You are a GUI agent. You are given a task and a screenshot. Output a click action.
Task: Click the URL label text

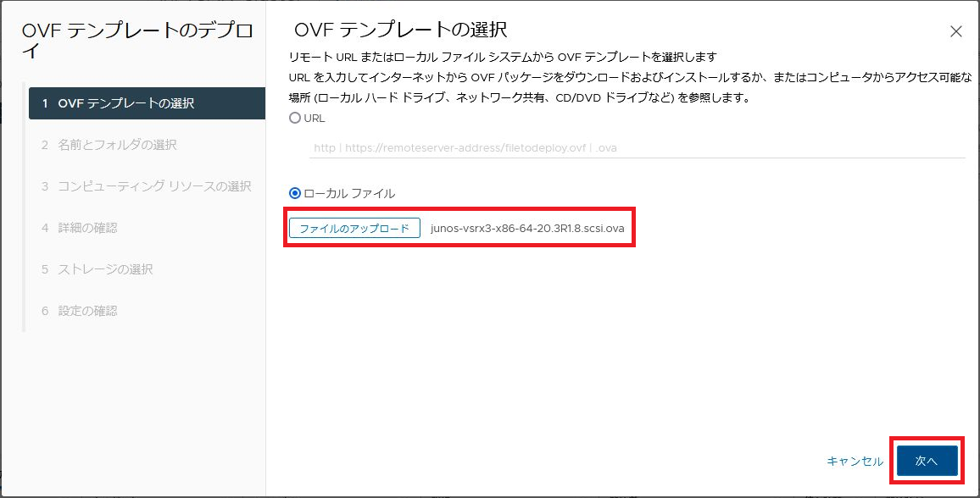(x=315, y=119)
